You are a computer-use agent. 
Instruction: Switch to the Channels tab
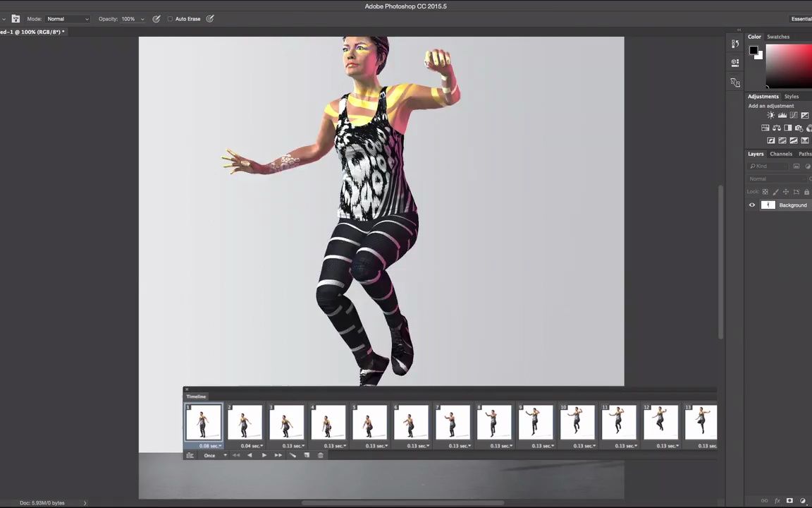pos(781,154)
